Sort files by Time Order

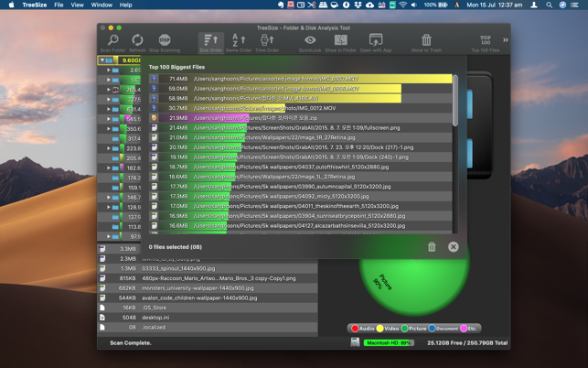(267, 39)
